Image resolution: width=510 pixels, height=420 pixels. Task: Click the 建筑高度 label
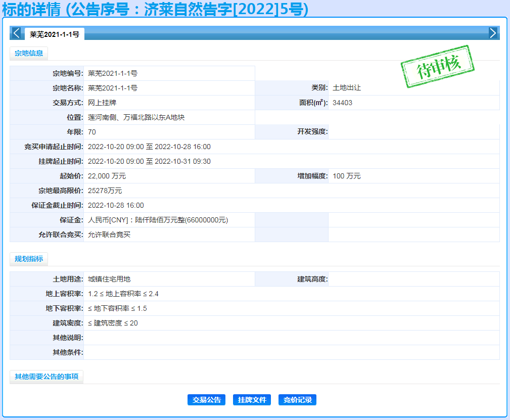[x=312, y=279]
